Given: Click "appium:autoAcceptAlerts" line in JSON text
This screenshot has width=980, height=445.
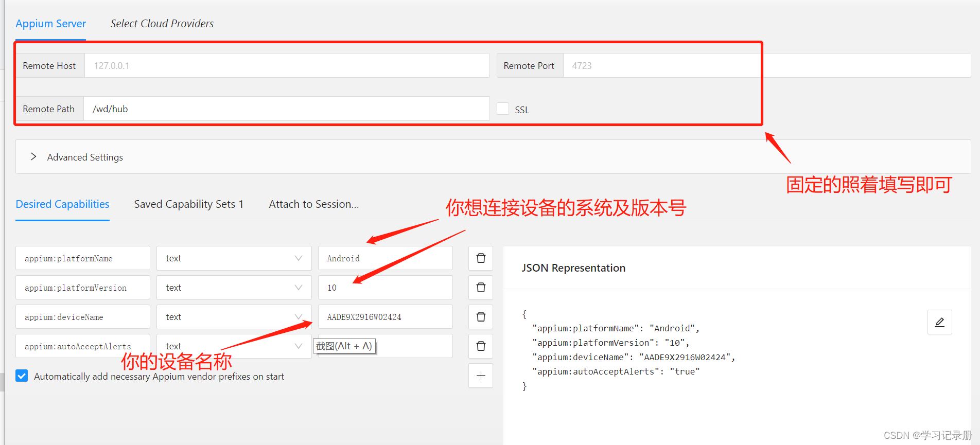Looking at the screenshot, I should pos(616,371).
